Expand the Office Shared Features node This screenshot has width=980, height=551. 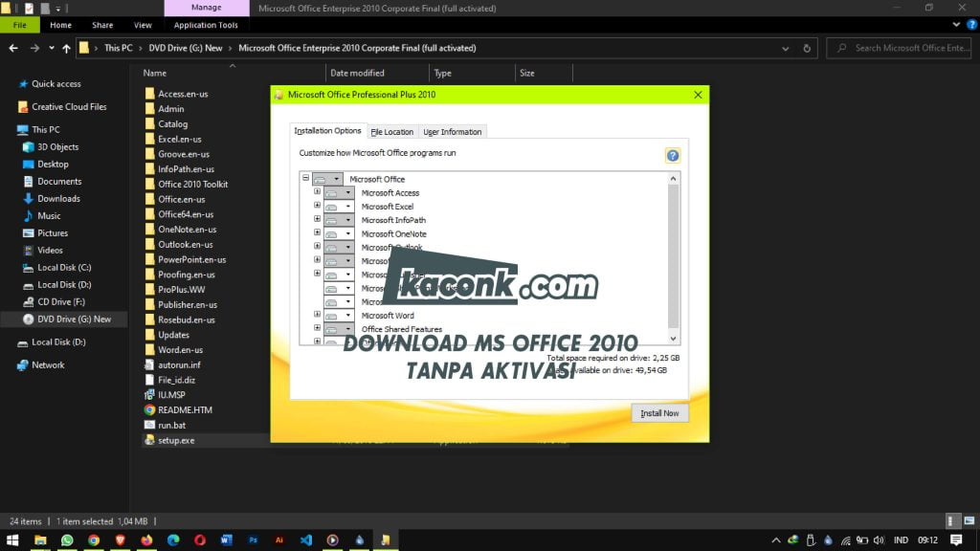point(317,328)
